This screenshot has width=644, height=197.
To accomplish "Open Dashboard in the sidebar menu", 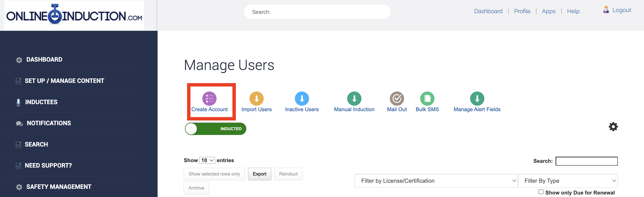I will point(44,59).
